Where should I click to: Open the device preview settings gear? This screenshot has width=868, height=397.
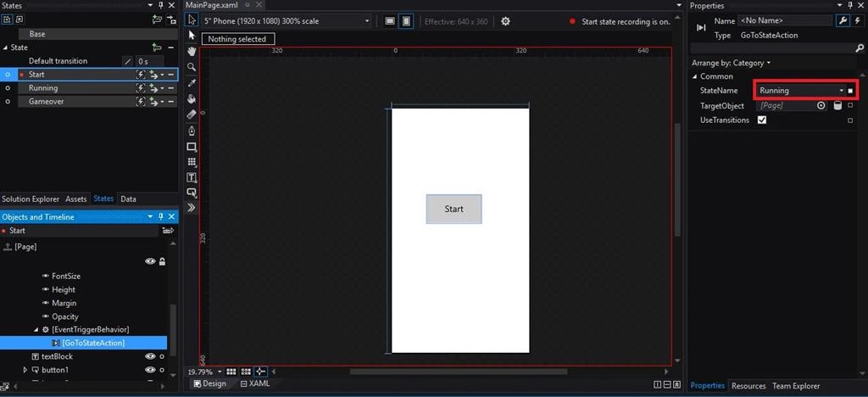pyautogui.click(x=505, y=21)
